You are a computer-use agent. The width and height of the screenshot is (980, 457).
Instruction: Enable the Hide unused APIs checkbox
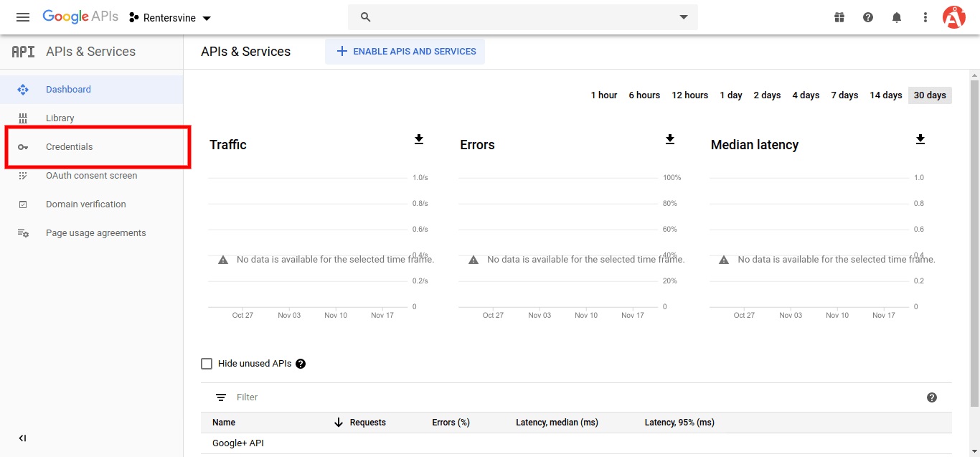tap(207, 363)
